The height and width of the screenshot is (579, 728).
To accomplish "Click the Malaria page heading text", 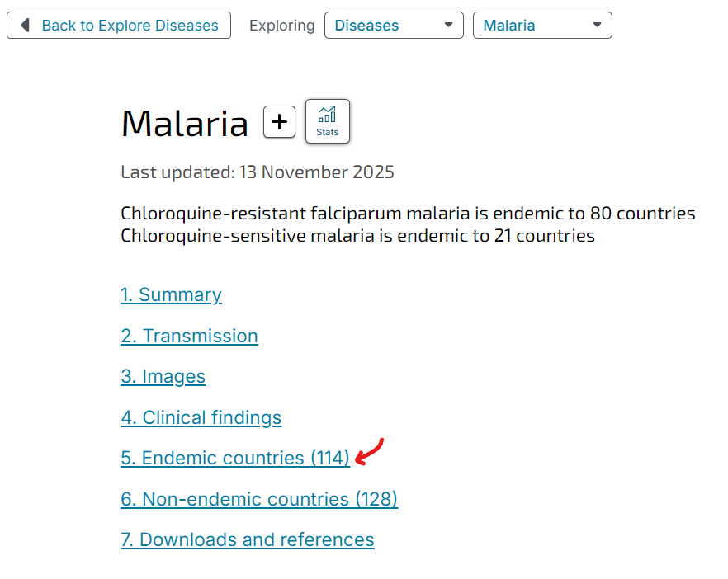I will [184, 124].
